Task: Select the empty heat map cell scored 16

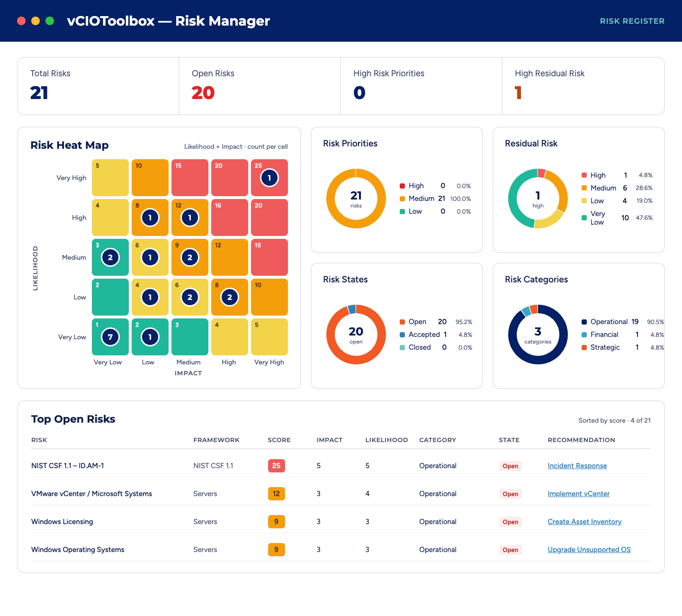Action: (x=230, y=217)
